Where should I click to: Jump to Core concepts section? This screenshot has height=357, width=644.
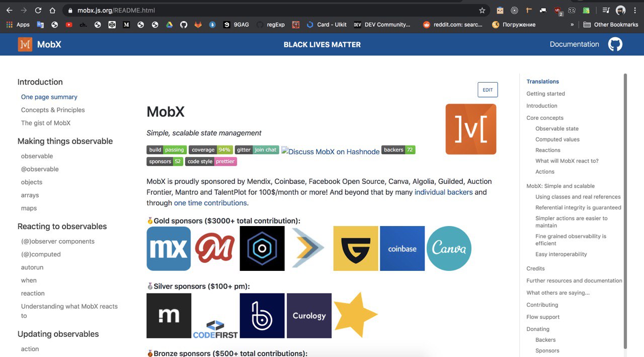[545, 118]
